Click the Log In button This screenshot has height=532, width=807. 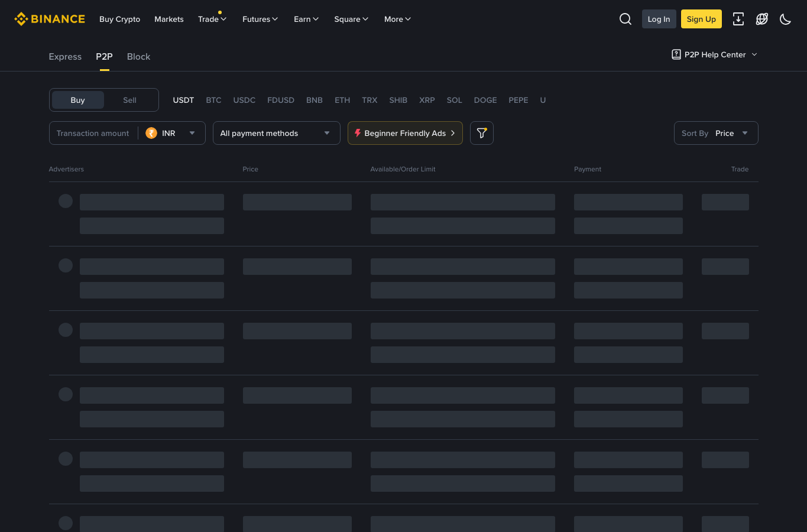(659, 19)
